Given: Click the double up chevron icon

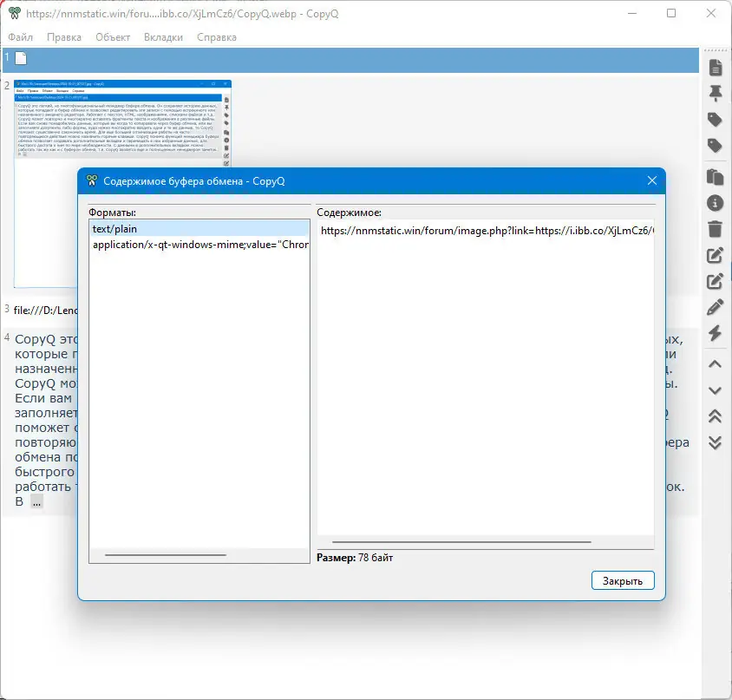Looking at the screenshot, I should (x=716, y=416).
